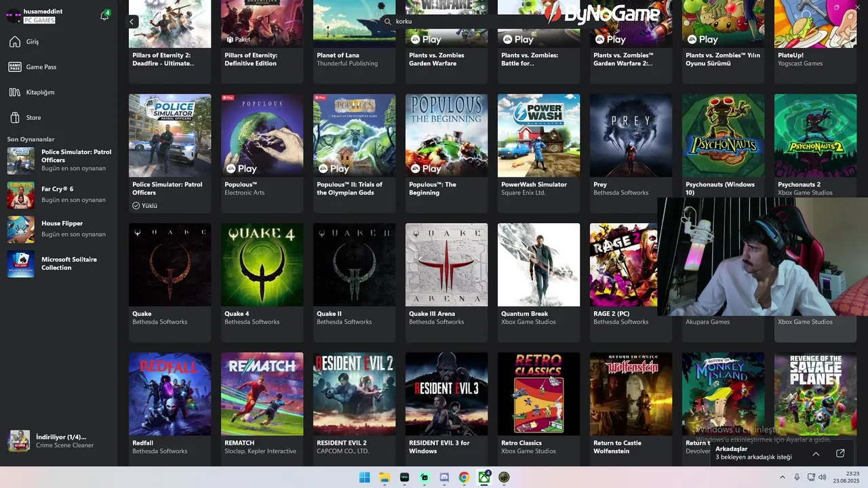Open RESIDENT EVIL 2 game card
Image resolution: width=868 pixels, height=488 pixels.
coord(354,409)
